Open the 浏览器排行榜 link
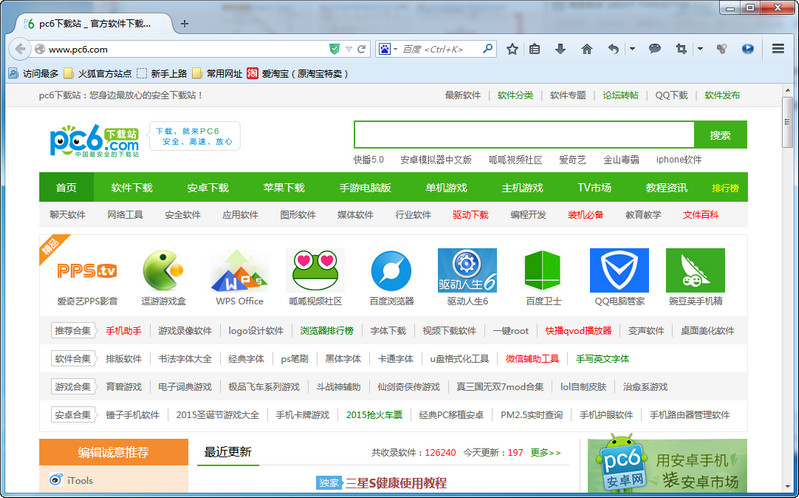The height and width of the screenshot is (498, 799). (326, 331)
